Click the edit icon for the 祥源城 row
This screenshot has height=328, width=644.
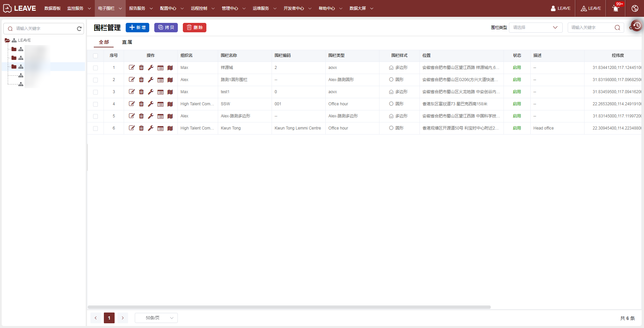click(x=132, y=68)
